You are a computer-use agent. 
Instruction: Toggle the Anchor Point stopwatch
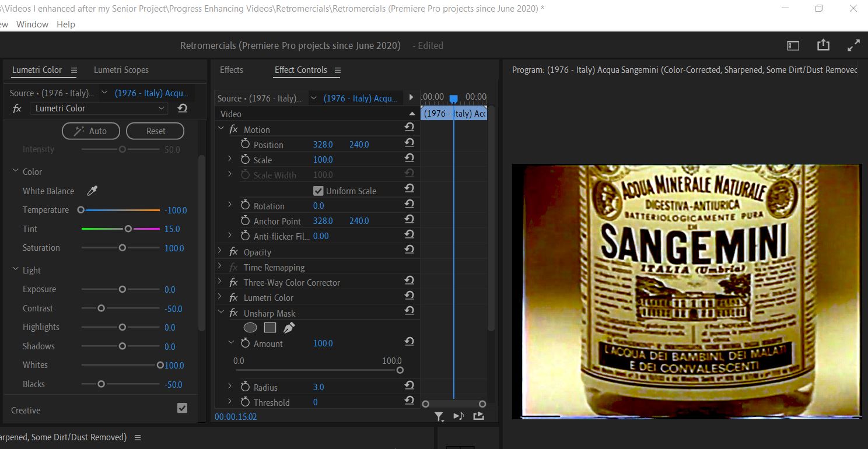tap(245, 221)
